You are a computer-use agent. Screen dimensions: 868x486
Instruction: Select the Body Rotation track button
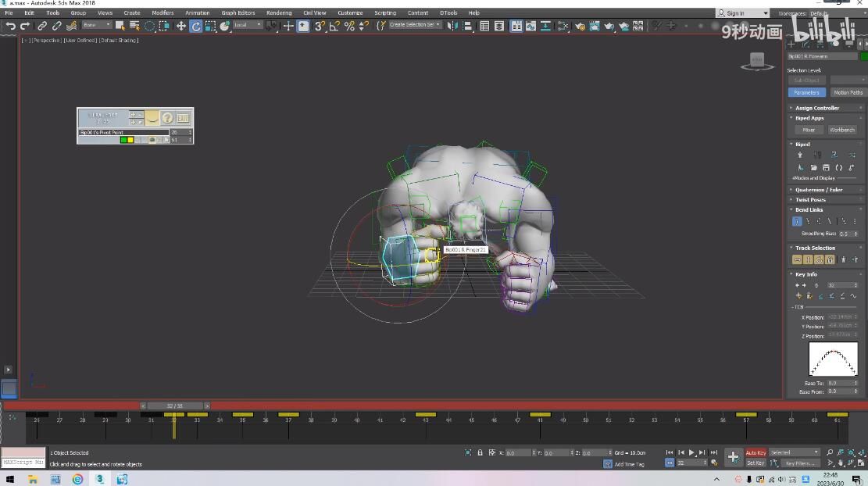(x=820, y=259)
